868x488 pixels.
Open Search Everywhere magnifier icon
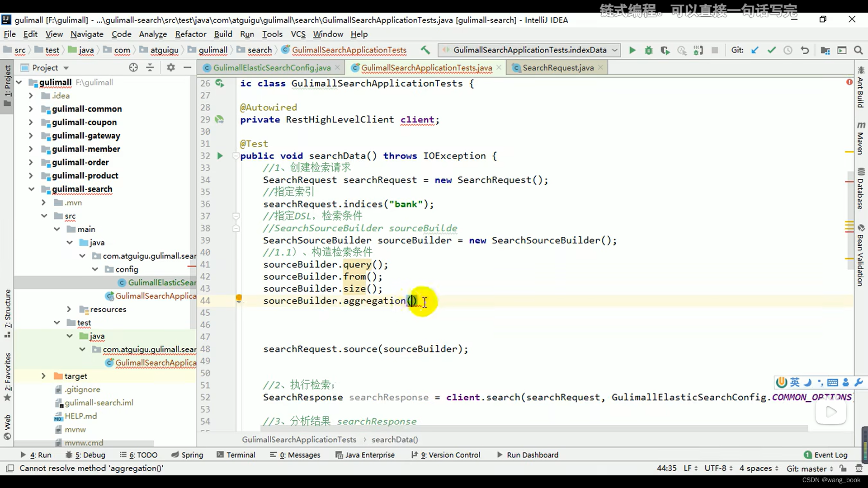859,50
